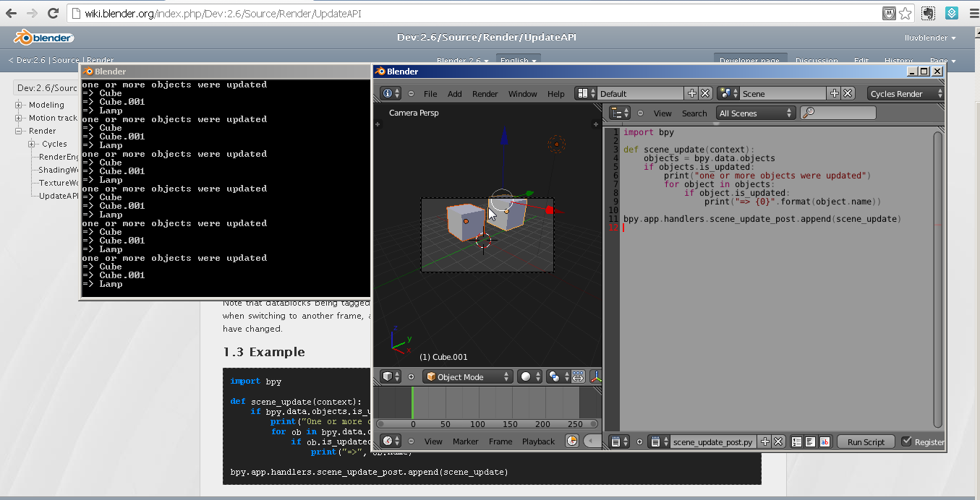Open the File menu in Blender
Screen dimensions: 980x500
[430, 94]
